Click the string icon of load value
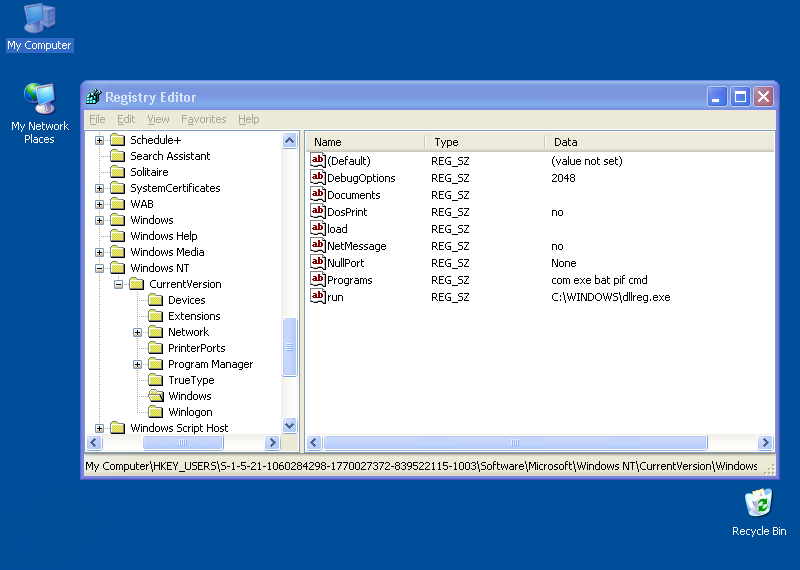This screenshot has width=800, height=570. coord(318,228)
